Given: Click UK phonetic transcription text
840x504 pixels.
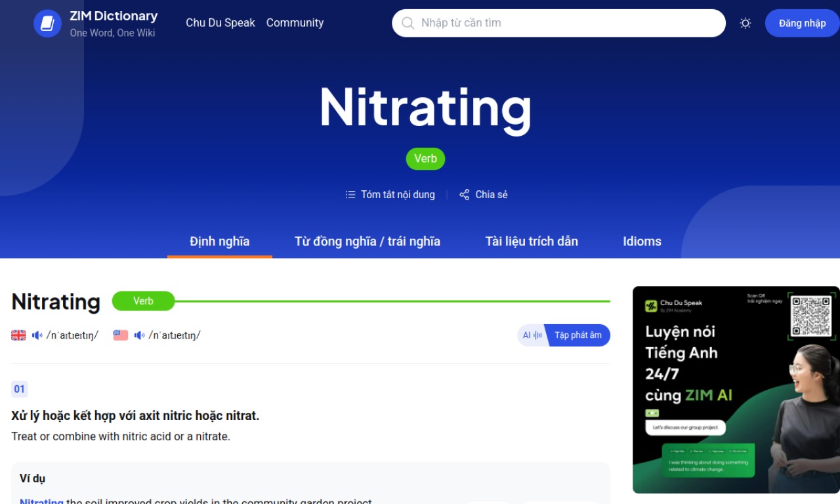Looking at the screenshot, I should (x=72, y=335).
